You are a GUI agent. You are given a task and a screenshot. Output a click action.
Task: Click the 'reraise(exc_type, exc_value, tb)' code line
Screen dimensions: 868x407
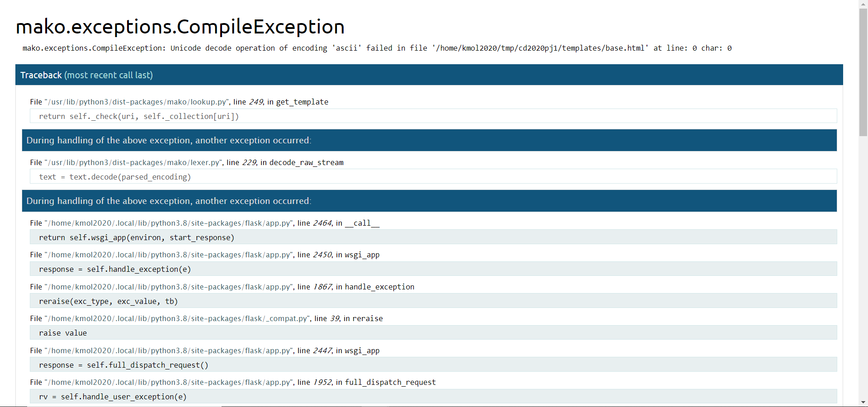pos(433,301)
